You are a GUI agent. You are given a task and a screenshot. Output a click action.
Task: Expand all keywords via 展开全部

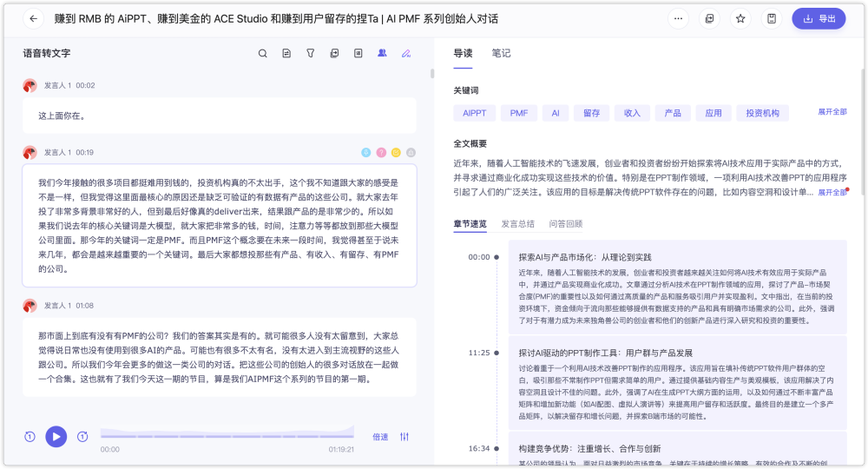click(x=832, y=112)
